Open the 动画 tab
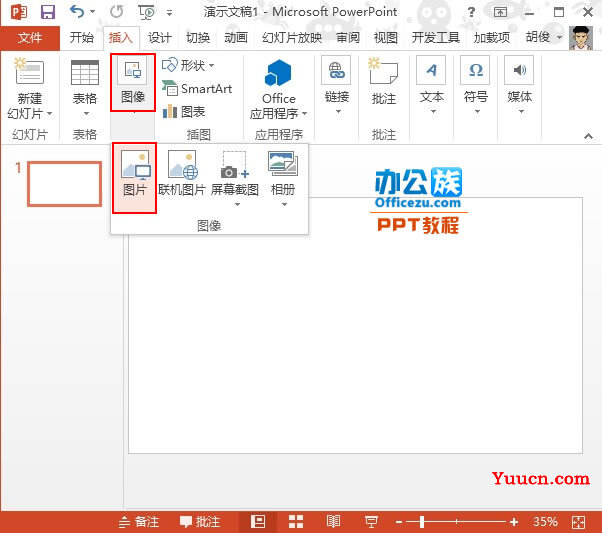This screenshot has height=533, width=602. 236,38
